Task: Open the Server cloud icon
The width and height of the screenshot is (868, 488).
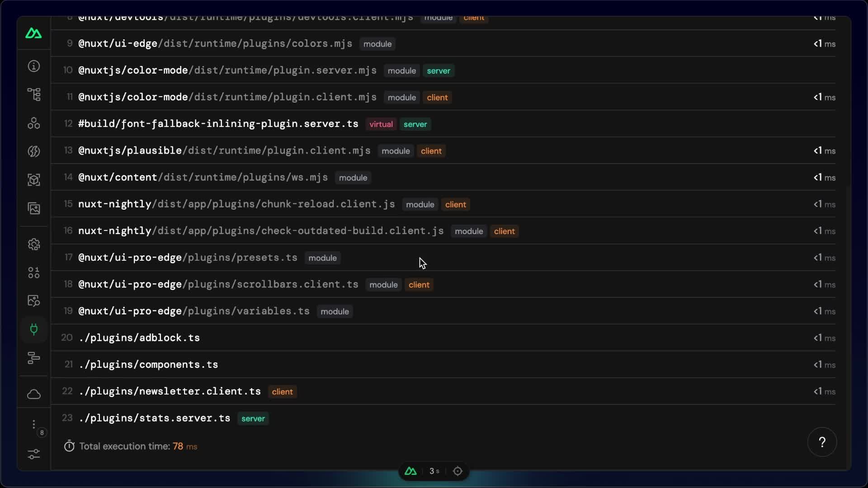Action: click(x=34, y=394)
